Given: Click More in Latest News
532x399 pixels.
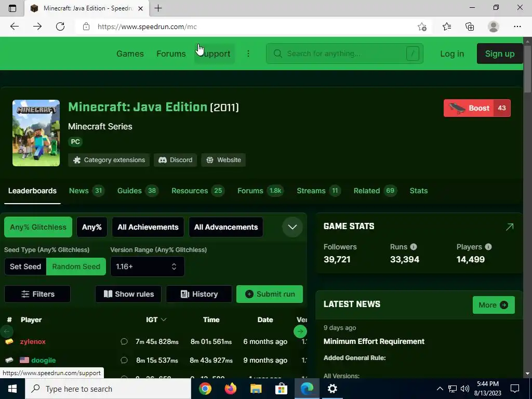Looking at the screenshot, I should pos(494,305).
